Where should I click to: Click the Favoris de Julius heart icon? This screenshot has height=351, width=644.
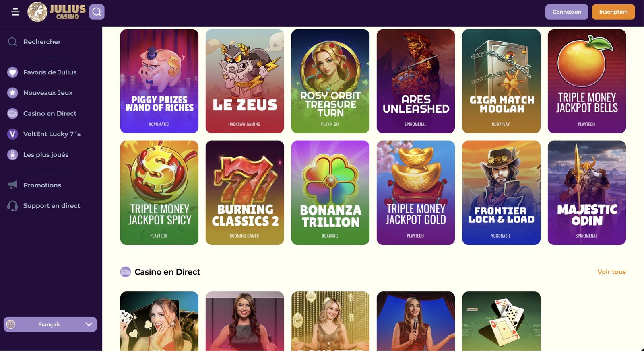12,72
